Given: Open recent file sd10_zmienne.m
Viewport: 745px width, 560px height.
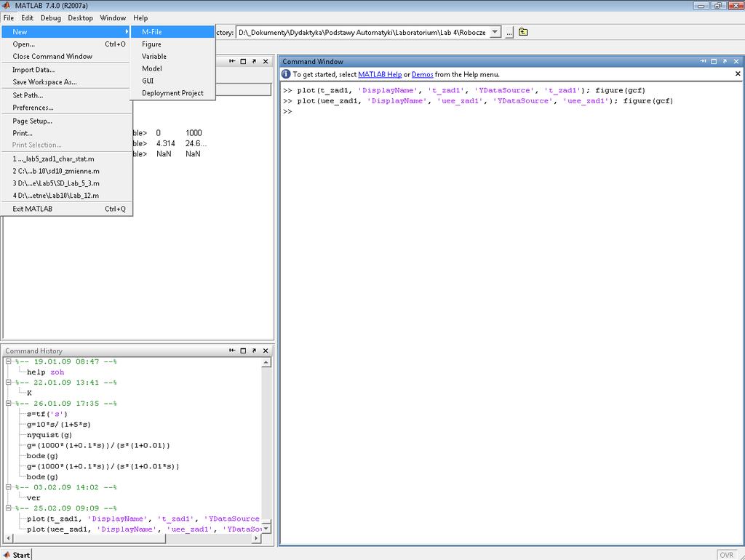Looking at the screenshot, I should 66,172.
